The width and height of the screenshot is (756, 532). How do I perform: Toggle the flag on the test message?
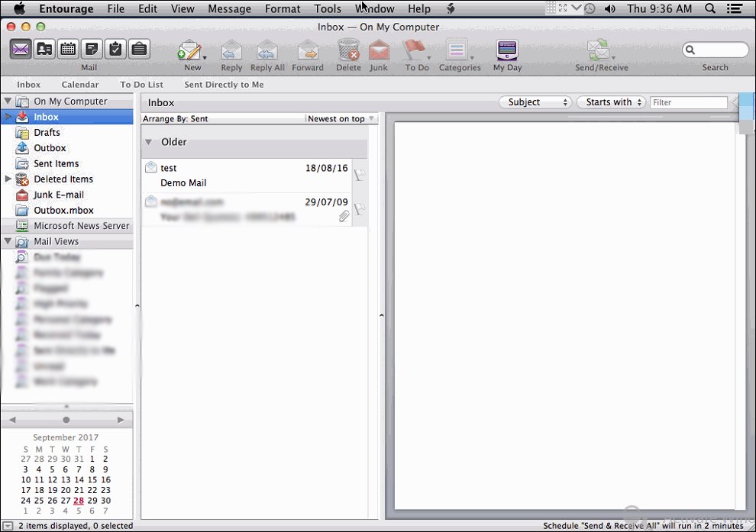[360, 175]
